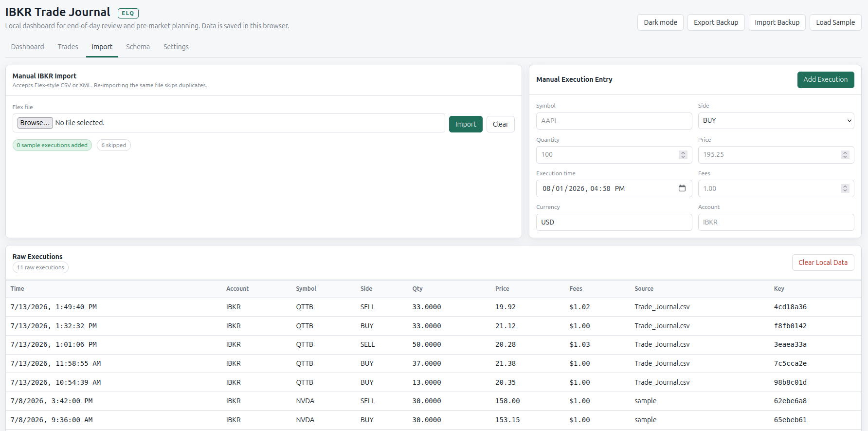Click the green Import button
868x431 pixels.
click(466, 124)
